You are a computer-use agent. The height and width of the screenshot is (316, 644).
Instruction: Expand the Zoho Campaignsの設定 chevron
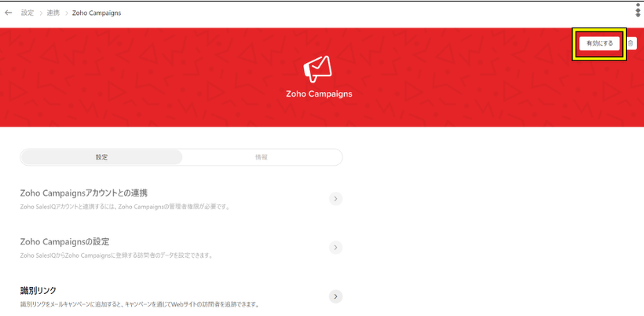tap(335, 248)
